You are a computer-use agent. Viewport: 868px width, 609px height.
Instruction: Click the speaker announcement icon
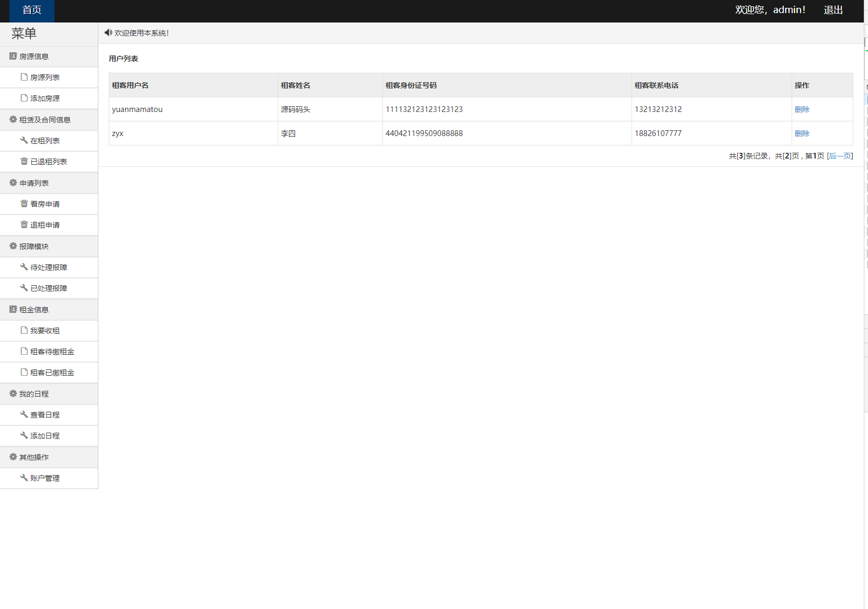(x=108, y=32)
